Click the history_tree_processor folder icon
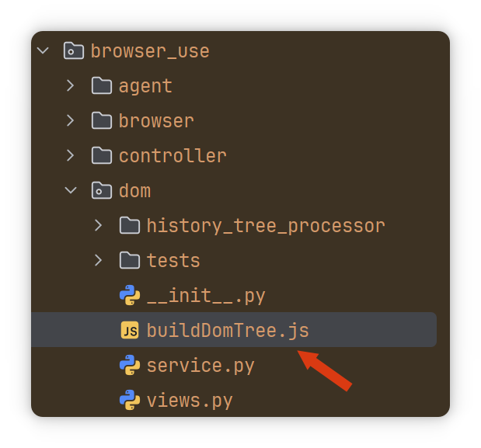 point(130,226)
